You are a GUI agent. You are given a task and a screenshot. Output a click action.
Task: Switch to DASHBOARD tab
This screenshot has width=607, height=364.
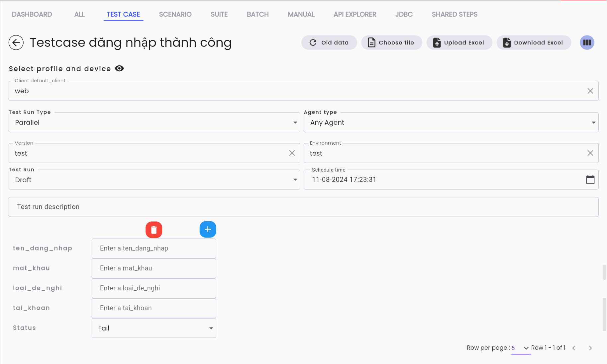click(x=32, y=14)
